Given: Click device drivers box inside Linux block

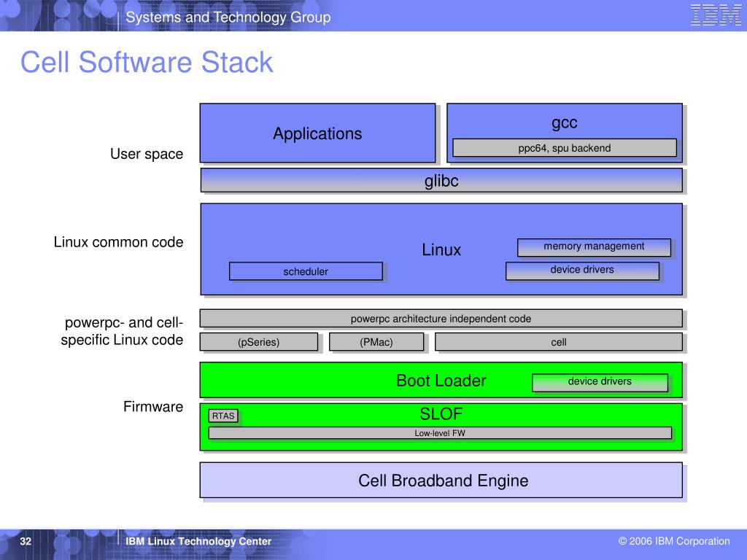Looking at the screenshot, I should 582,271.
